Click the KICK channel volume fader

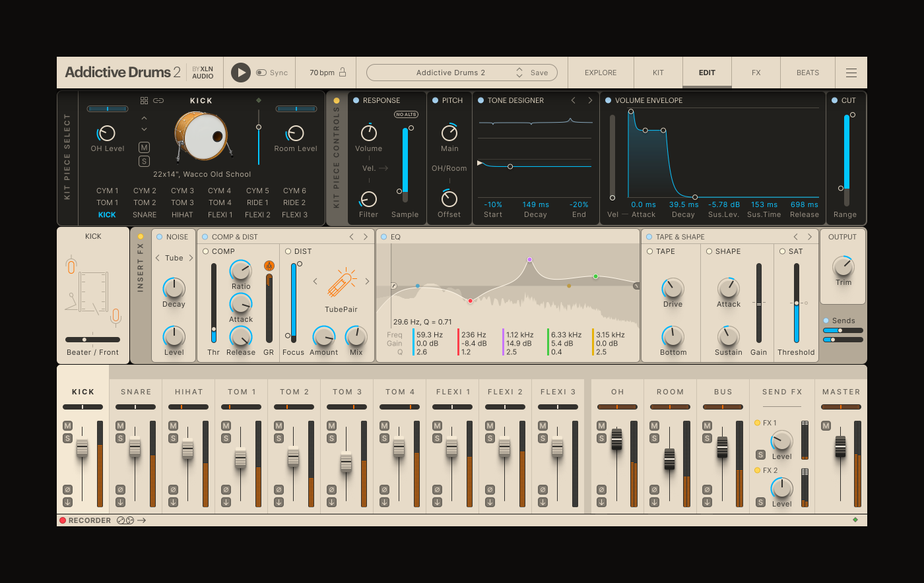pos(82,448)
